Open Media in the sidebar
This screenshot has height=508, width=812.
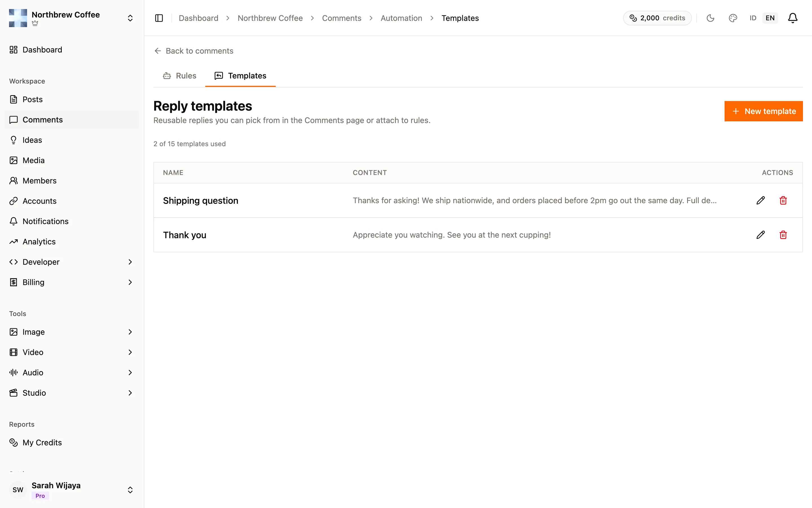72,160
